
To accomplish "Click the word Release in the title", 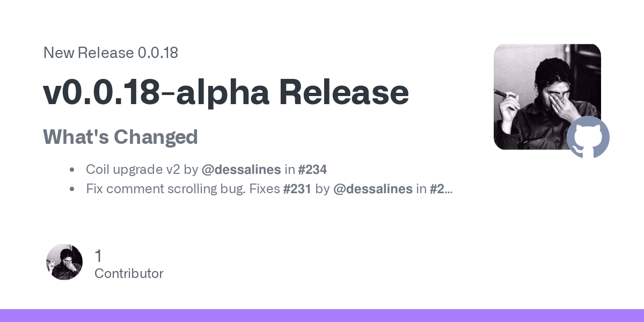I will coord(343,92).
